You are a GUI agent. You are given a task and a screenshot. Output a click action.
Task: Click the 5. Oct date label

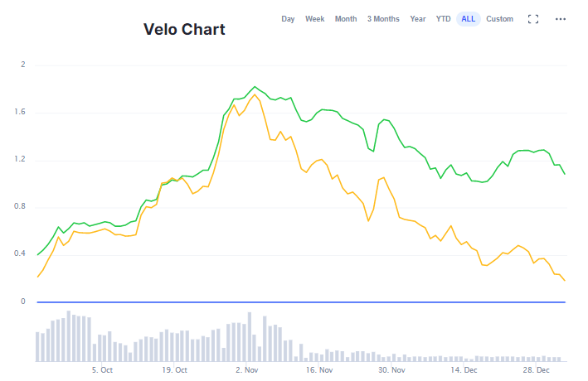pyautogui.click(x=102, y=370)
